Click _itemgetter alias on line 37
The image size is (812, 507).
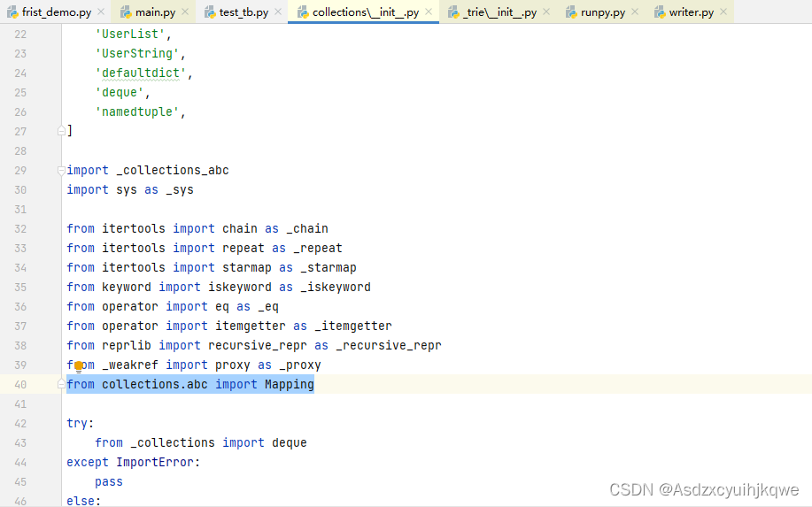coord(353,326)
